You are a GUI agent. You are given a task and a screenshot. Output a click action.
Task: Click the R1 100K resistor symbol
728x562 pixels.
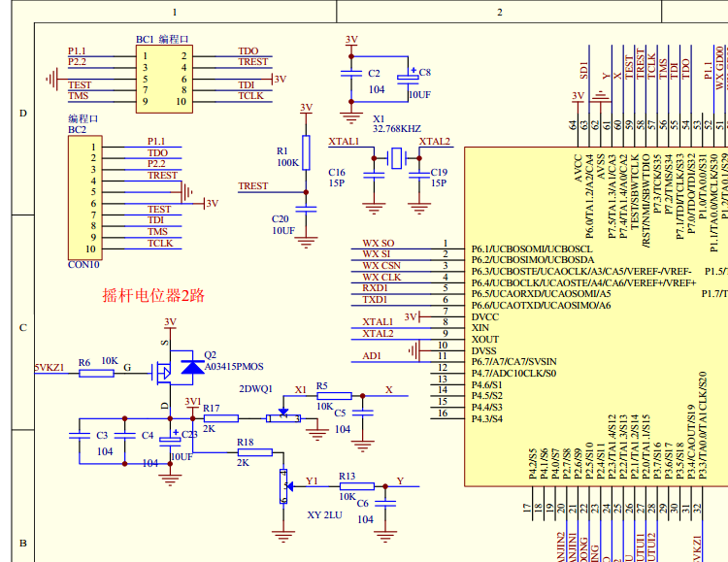(306, 152)
